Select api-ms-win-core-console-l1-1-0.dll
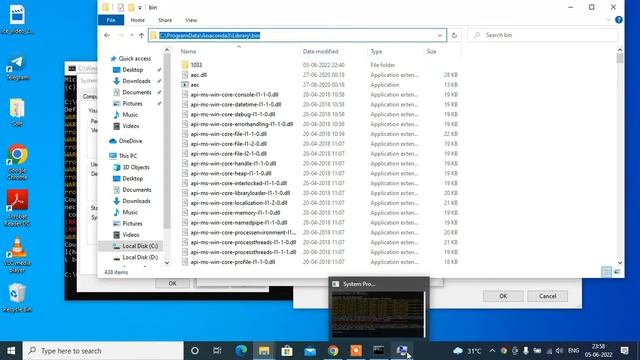This screenshot has height=360, width=640. coord(234,95)
